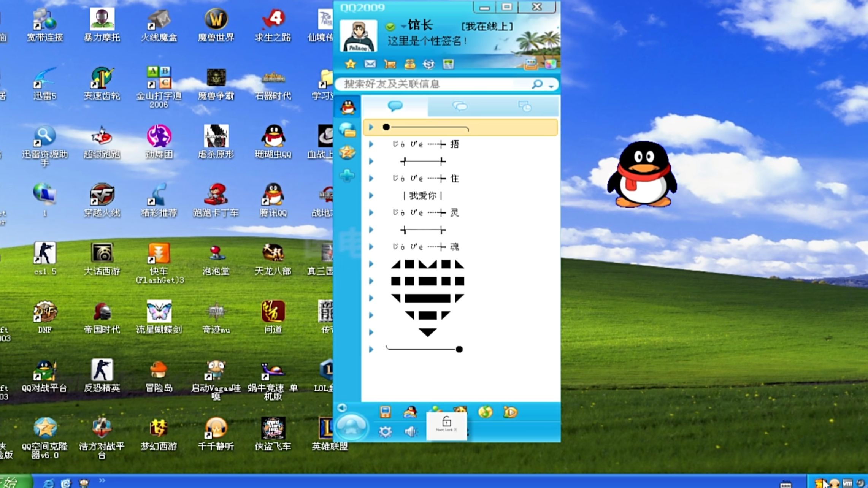Launch the 劲舞团 desktop icon

click(x=159, y=142)
